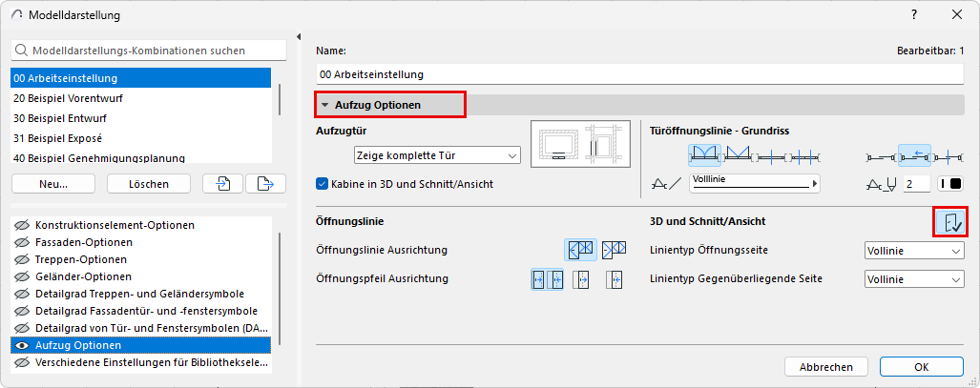
Task: Toggle eye icon for Detailgrad Fassadentür- und -fenstersymbole
Action: [x=23, y=311]
